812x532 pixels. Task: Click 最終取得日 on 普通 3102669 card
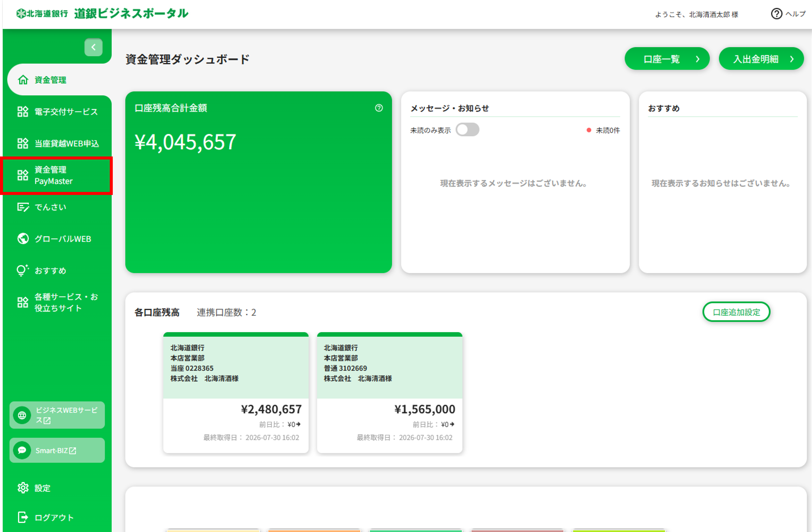pyautogui.click(x=405, y=437)
